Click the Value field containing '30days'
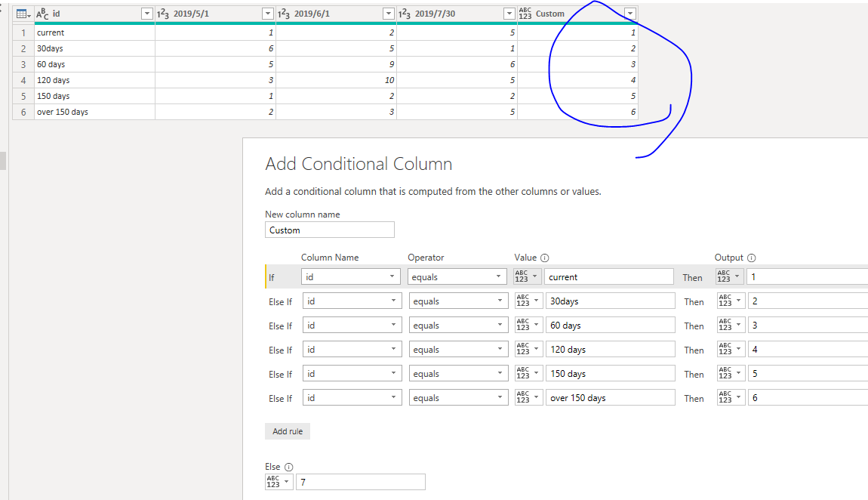The height and width of the screenshot is (500, 868). pos(610,301)
